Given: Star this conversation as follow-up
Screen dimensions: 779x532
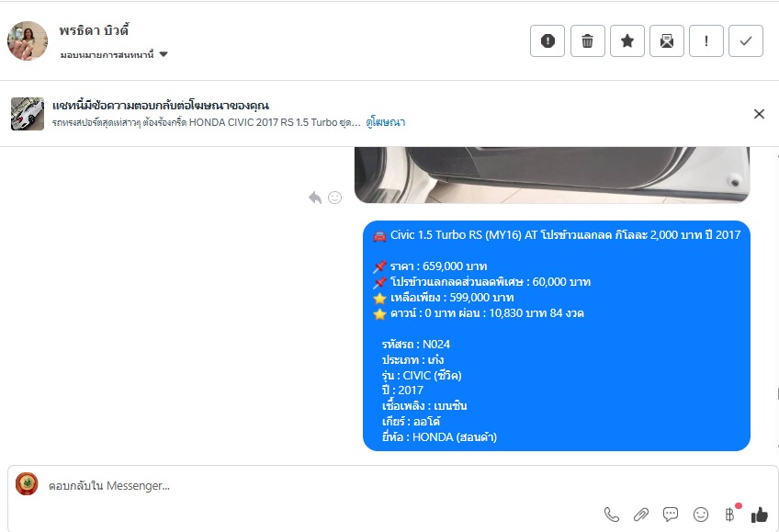Looking at the screenshot, I should pyautogui.click(x=627, y=40).
